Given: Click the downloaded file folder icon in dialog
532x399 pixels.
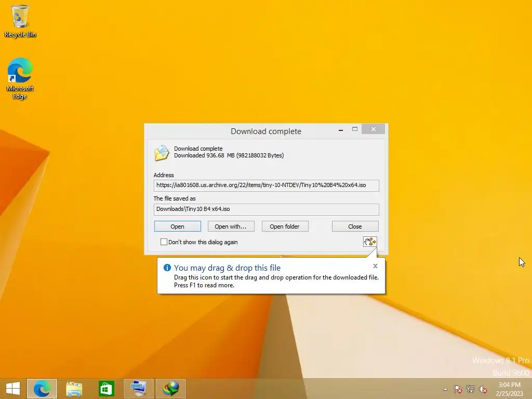Looking at the screenshot, I should tap(162, 153).
